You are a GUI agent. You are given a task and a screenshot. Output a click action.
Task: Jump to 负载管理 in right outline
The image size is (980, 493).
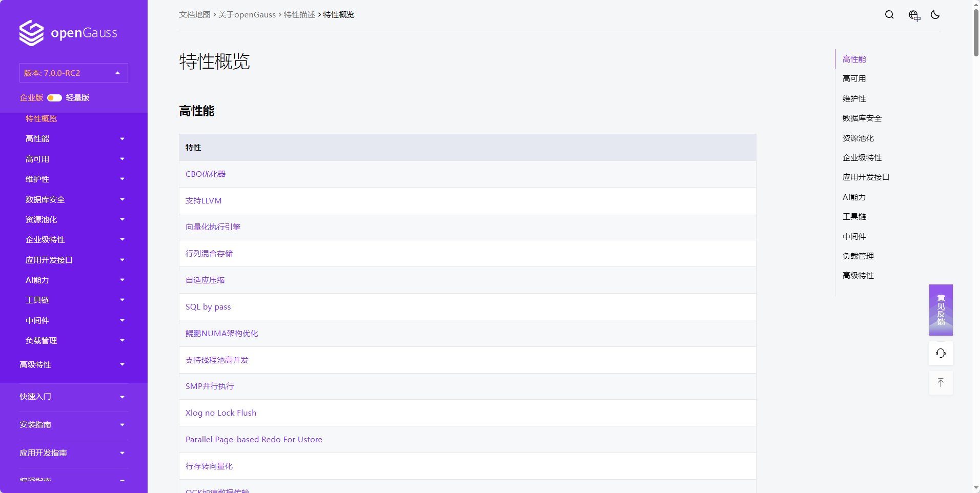click(859, 256)
